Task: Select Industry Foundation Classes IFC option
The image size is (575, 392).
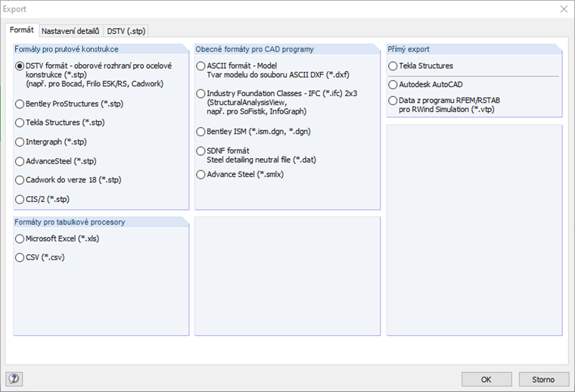Action: point(200,93)
